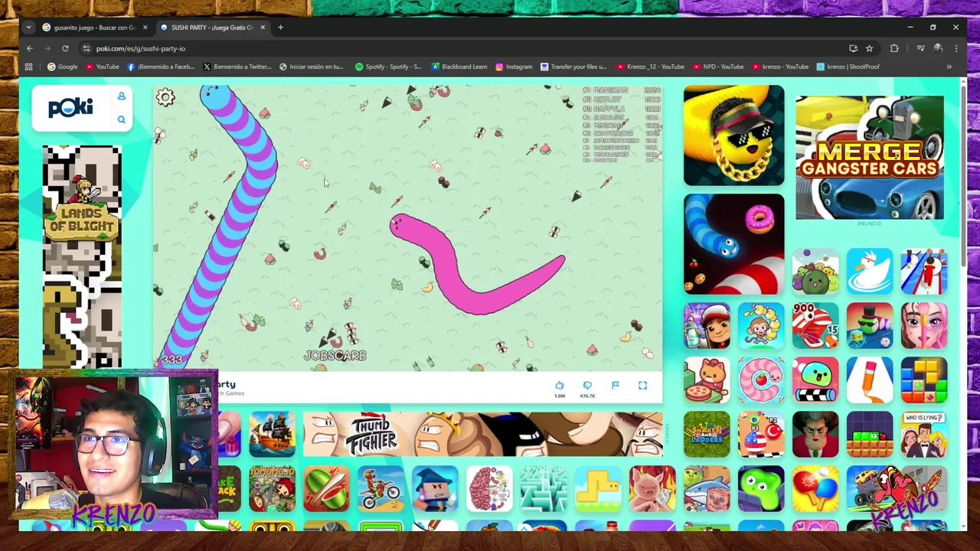Expand the tab search dropdown arrow

(x=28, y=28)
